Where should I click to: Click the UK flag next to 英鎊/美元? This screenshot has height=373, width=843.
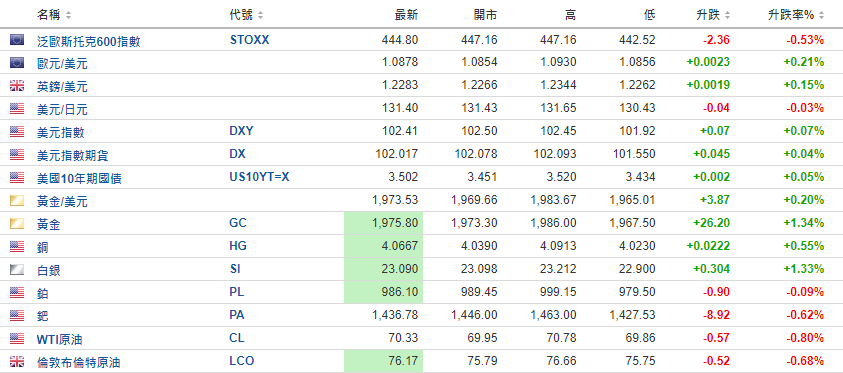[17, 86]
